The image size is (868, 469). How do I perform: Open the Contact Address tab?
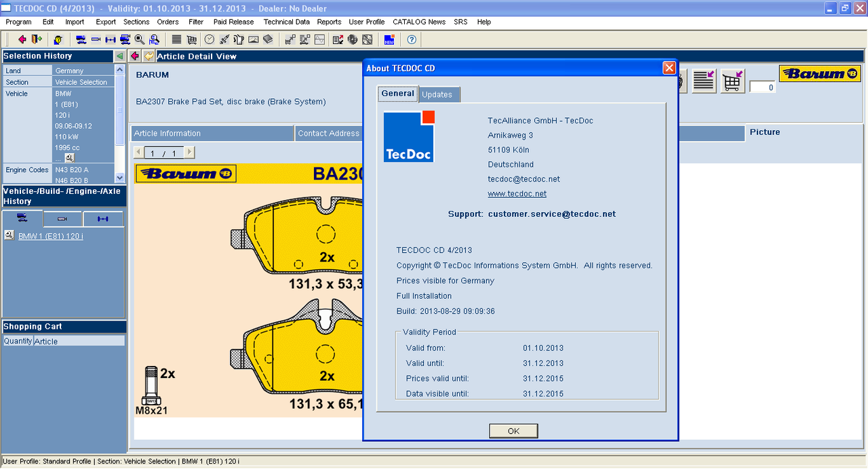point(329,133)
